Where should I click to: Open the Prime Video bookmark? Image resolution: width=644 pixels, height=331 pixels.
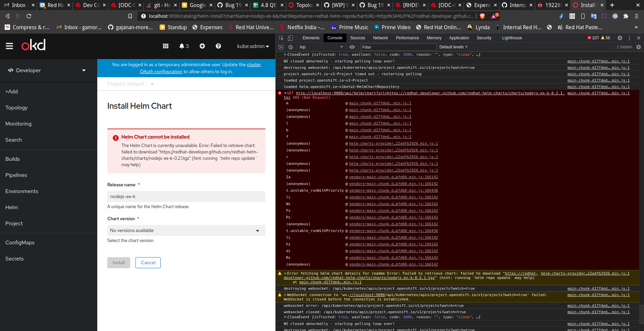(392, 27)
